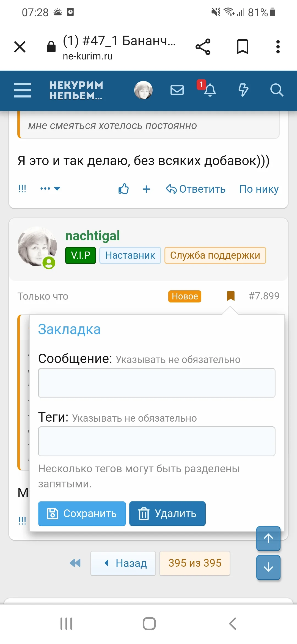Open user avatar in forum header
Image resolution: width=297 pixels, height=644 pixels.
(143, 90)
